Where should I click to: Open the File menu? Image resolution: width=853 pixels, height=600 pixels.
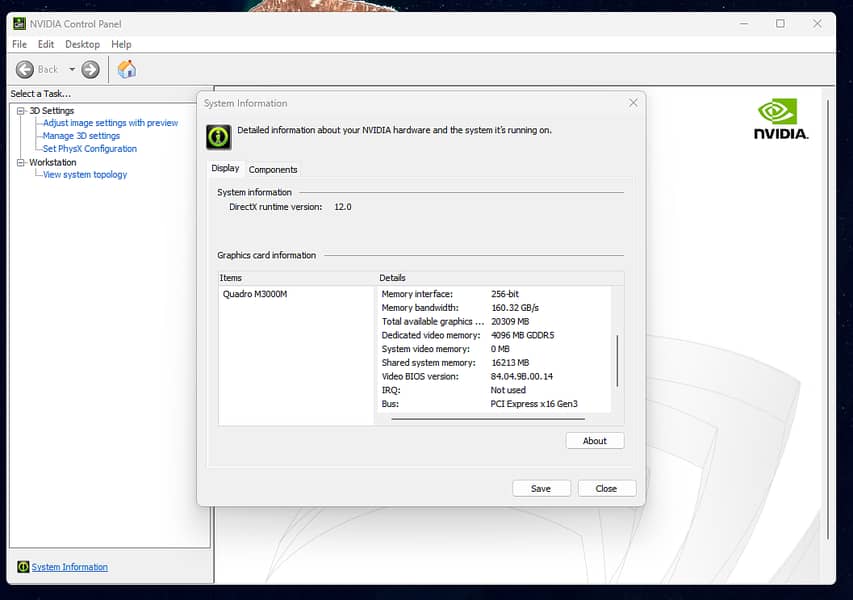[19, 44]
